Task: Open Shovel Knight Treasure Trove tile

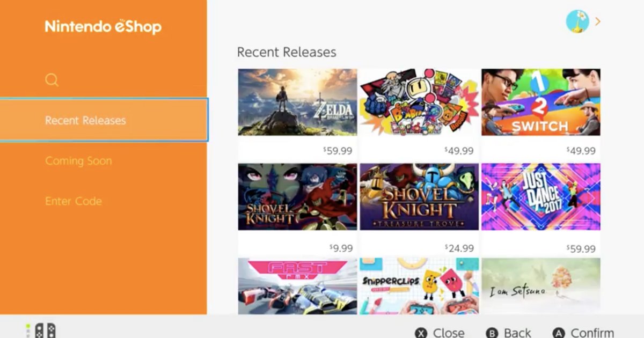Action: pos(419,209)
